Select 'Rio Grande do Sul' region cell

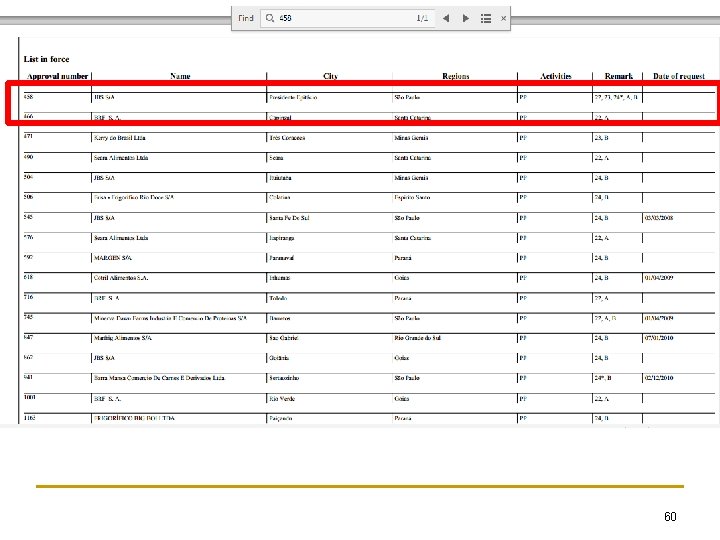click(417, 338)
